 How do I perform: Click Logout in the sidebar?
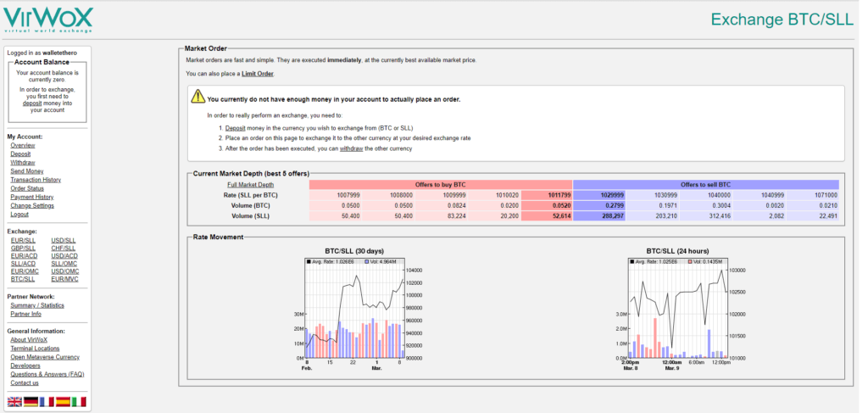point(19,214)
